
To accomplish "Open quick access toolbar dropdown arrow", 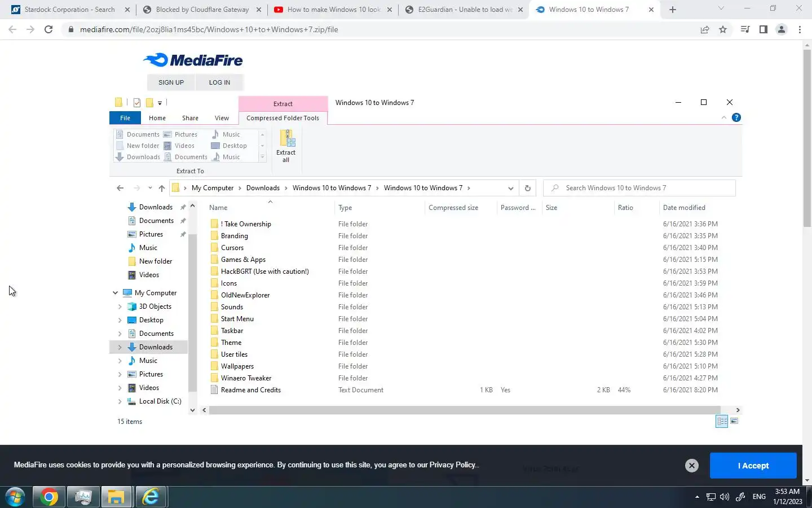I will tap(160, 103).
